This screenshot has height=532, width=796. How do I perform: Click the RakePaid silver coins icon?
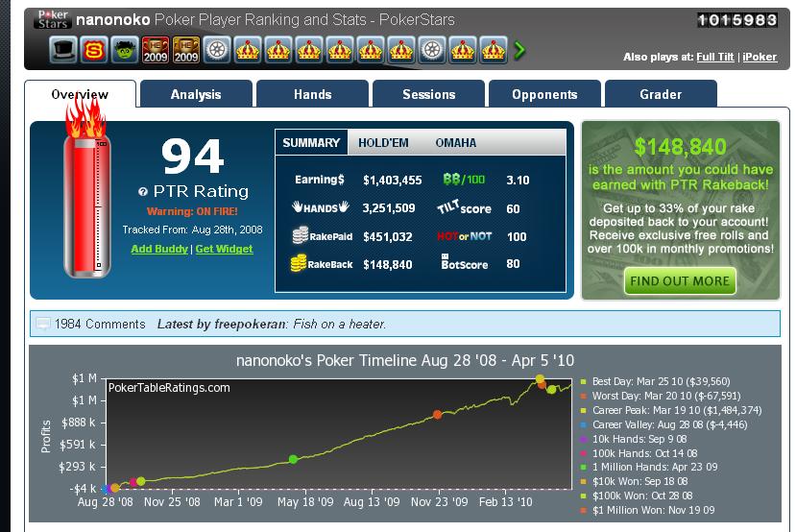(x=300, y=235)
